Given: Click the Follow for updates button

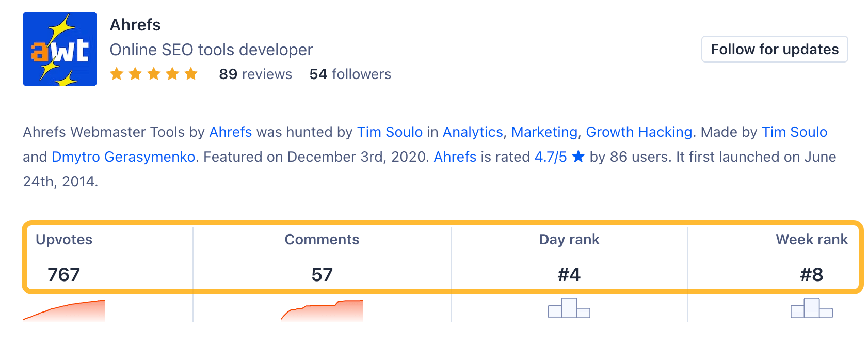Looking at the screenshot, I should (774, 49).
